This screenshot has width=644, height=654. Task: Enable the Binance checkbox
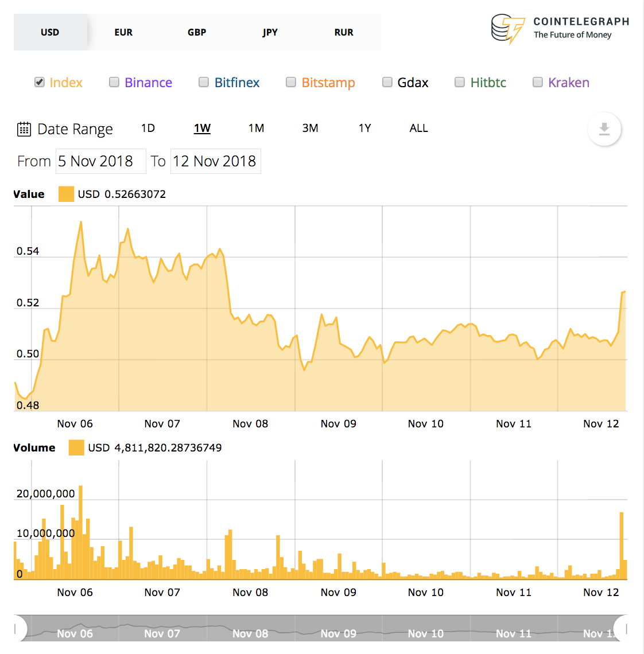point(114,82)
